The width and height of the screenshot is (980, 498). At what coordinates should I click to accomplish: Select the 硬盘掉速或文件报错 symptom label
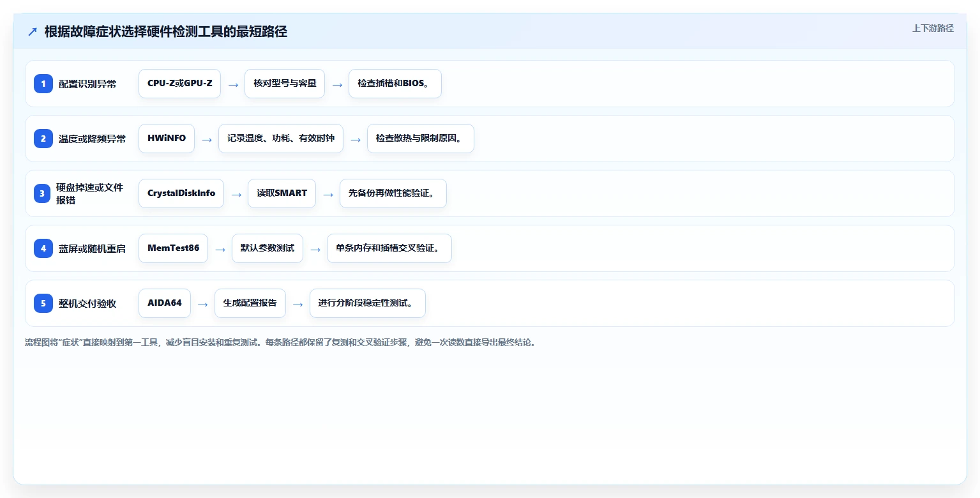pos(89,193)
